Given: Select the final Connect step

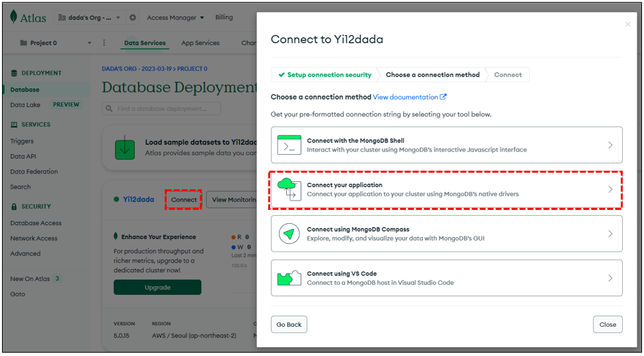Looking at the screenshot, I should tap(508, 75).
